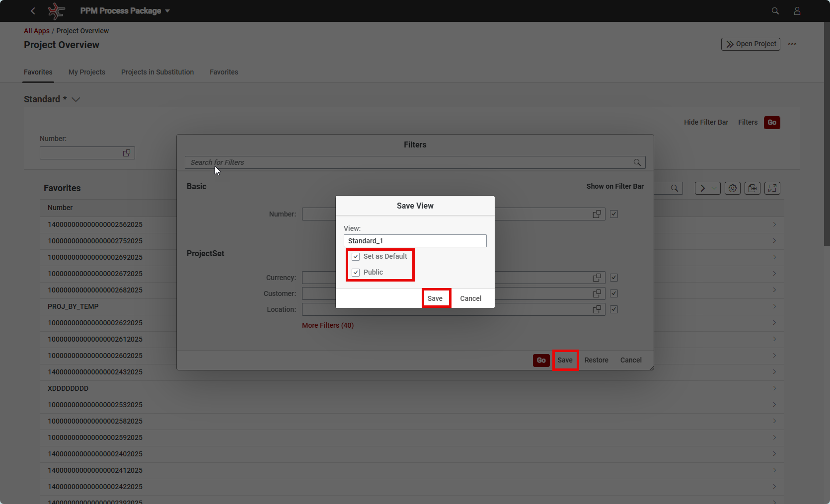Click the More Filters (40) link
This screenshot has height=504, width=830.
pyautogui.click(x=328, y=325)
